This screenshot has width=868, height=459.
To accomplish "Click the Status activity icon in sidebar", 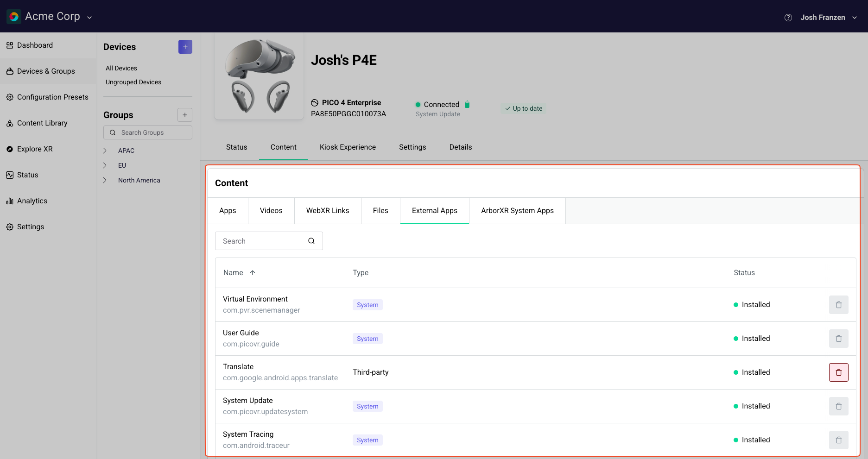I will [10, 175].
